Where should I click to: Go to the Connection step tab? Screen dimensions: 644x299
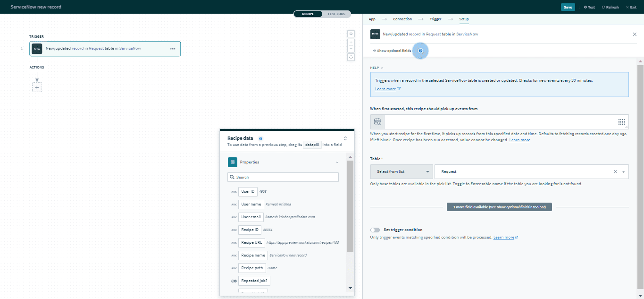402,19
